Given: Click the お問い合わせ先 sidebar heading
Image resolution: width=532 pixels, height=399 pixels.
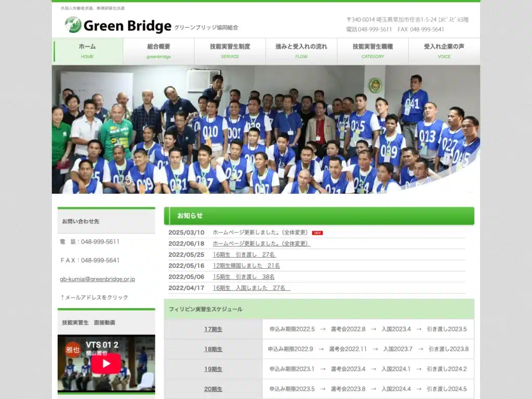Looking at the screenshot, I should pos(81,221).
